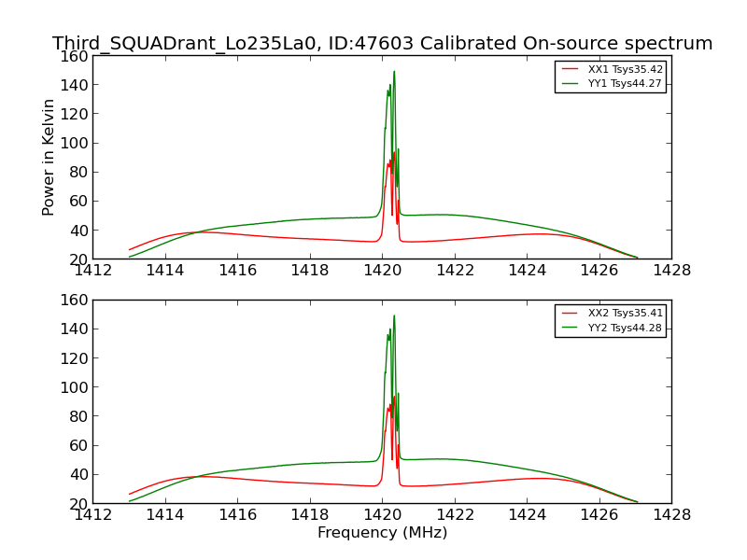Click the 1418 x-tick label of top plot

tap(310, 271)
